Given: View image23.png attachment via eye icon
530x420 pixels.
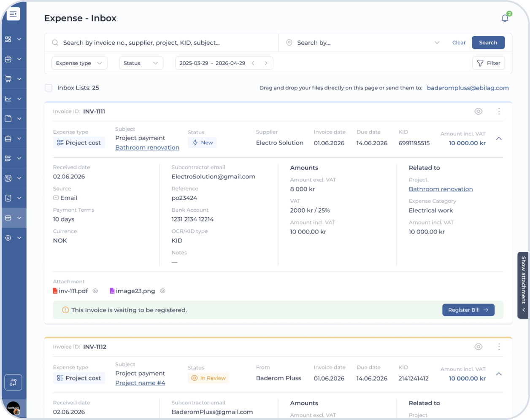Looking at the screenshot, I should tap(162, 291).
